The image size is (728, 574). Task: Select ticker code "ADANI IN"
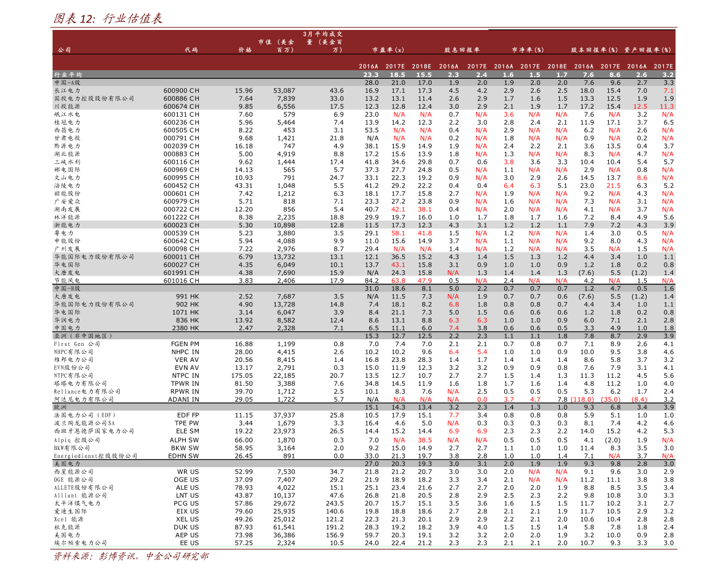[184, 399]
